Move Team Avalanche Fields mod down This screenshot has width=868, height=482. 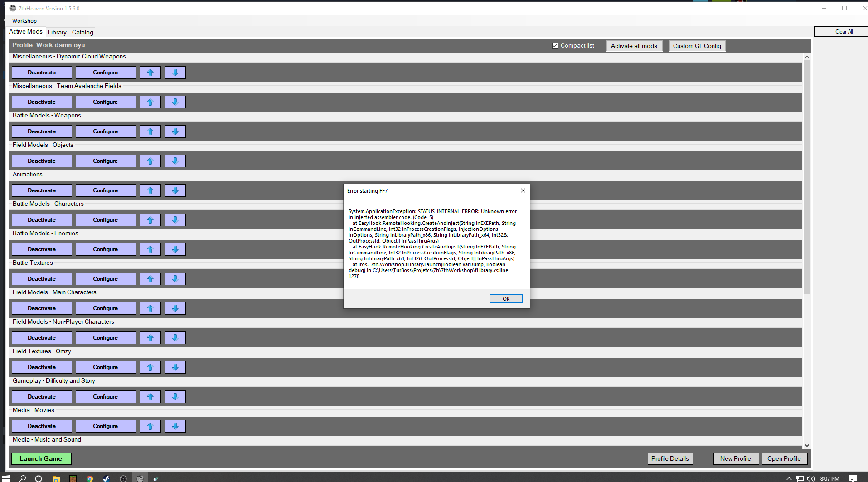pos(175,102)
